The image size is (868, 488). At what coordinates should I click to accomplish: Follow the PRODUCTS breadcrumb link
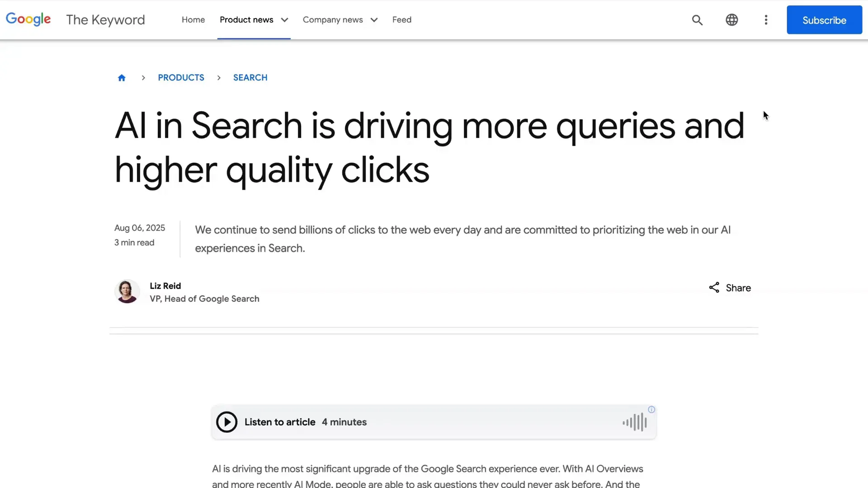click(181, 78)
